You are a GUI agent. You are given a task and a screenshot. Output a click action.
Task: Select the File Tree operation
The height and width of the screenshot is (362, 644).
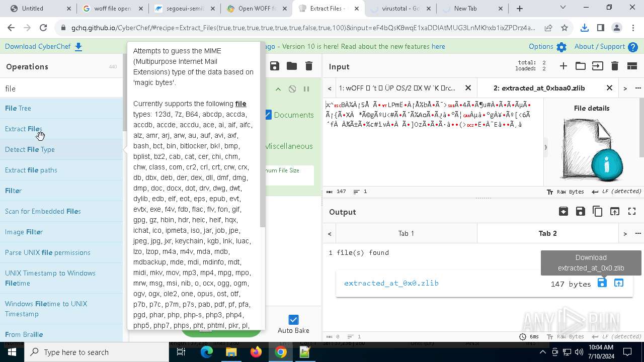pyautogui.click(x=61, y=108)
